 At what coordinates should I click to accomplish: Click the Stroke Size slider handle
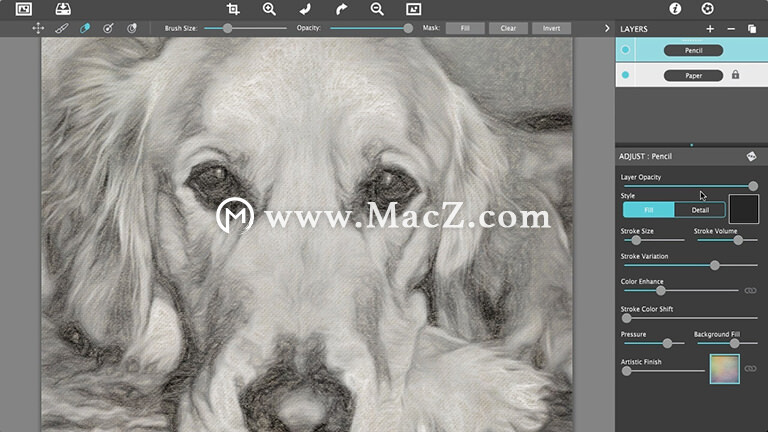pyautogui.click(x=636, y=240)
